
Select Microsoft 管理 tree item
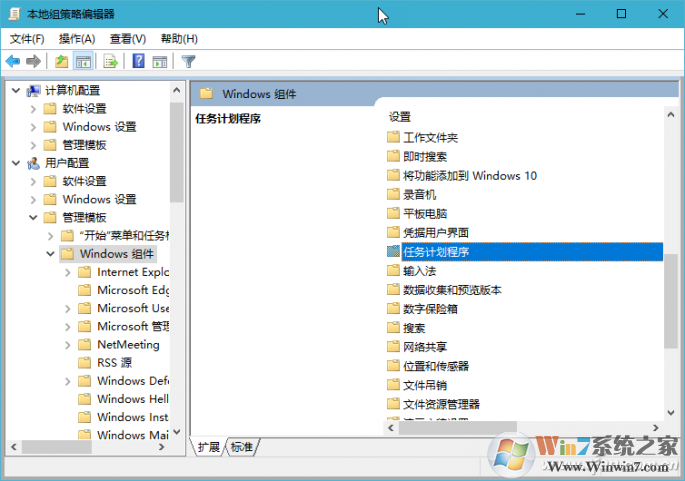point(133,326)
